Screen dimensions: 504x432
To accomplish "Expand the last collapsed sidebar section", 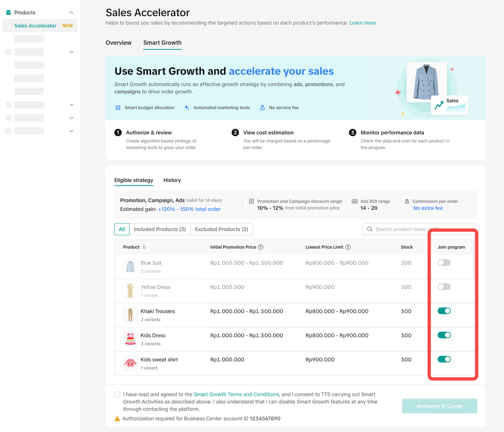I will click(x=71, y=131).
